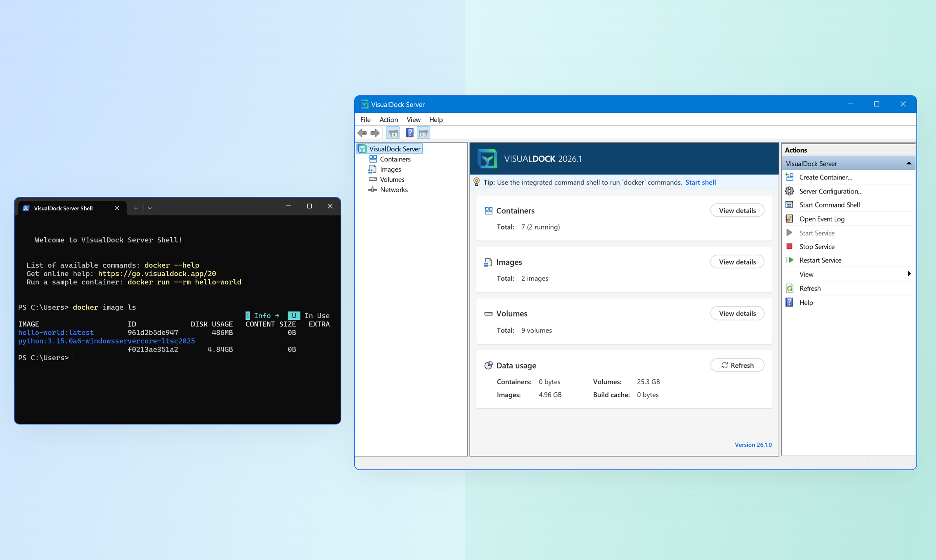Open Event Log using its notebook icon
This screenshot has width=936, height=560.
coord(790,218)
